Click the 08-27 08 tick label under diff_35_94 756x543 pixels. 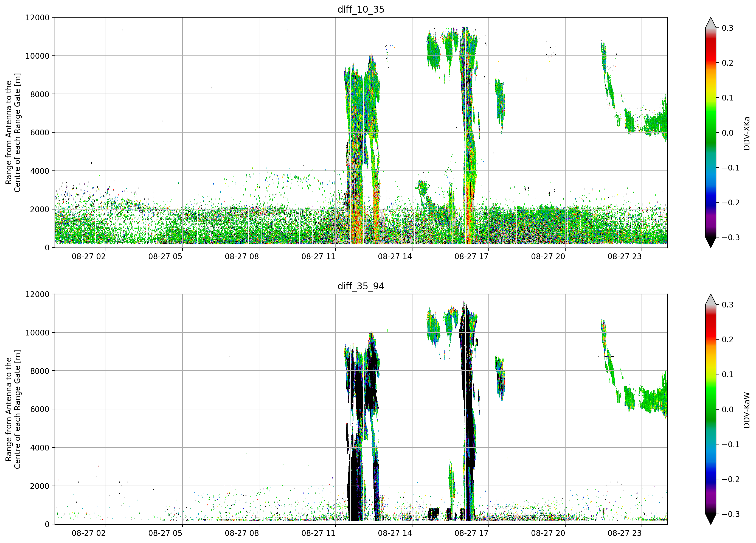[x=242, y=533]
